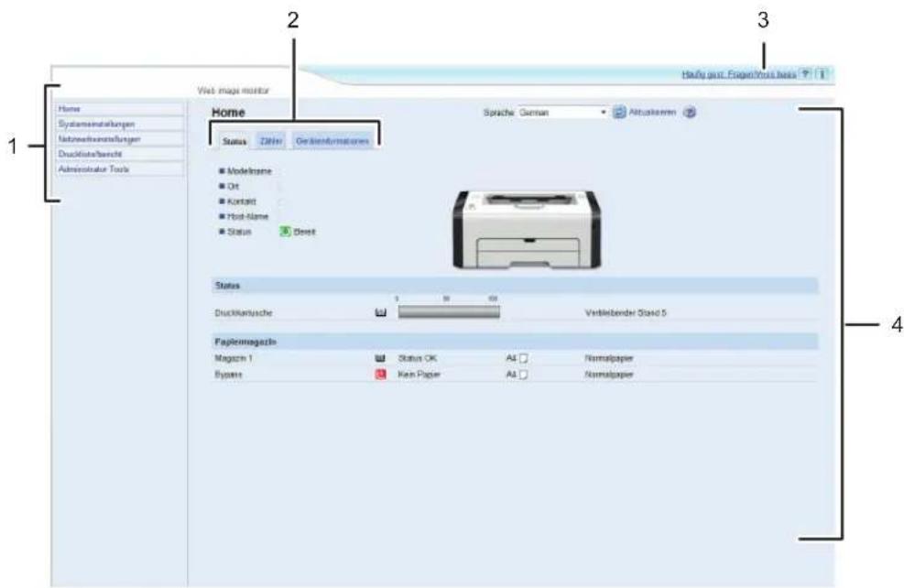This screenshot has height=588, width=904.
Task: Open Netzwerkeinstellungen in the left menu
Action: coord(120,139)
